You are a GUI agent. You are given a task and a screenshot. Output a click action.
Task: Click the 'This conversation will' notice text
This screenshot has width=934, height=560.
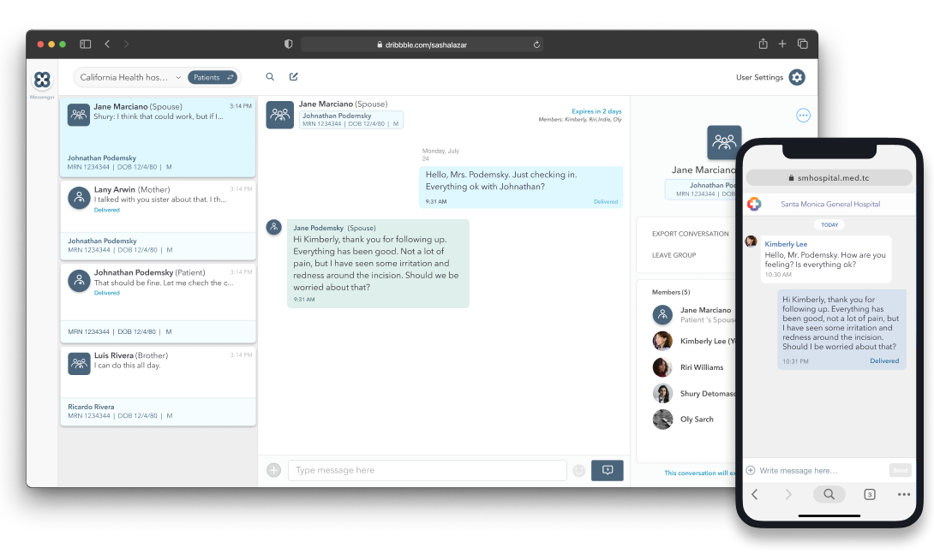coord(700,474)
